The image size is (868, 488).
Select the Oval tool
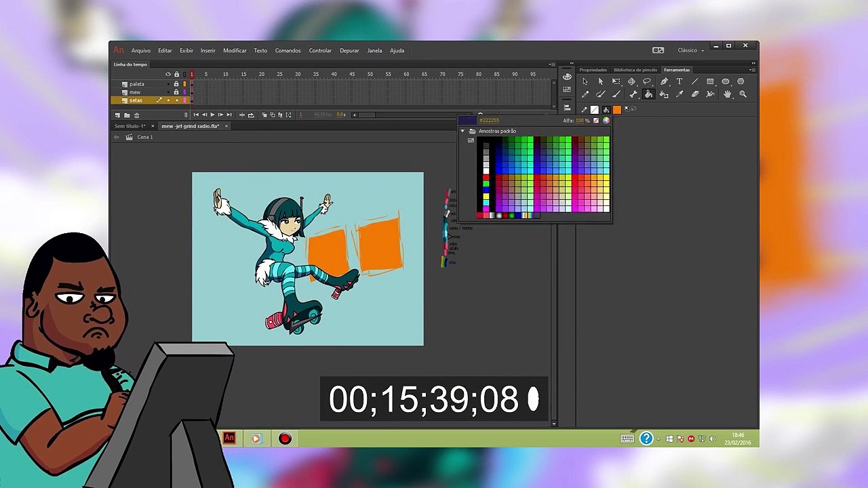point(726,81)
